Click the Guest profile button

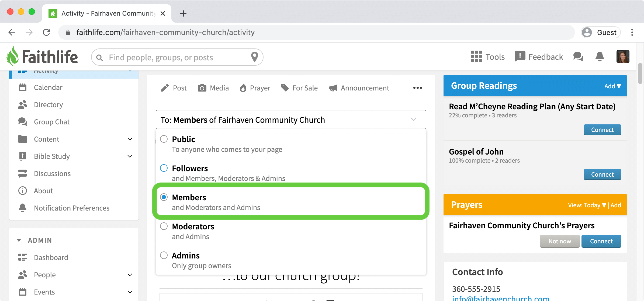[x=601, y=32]
